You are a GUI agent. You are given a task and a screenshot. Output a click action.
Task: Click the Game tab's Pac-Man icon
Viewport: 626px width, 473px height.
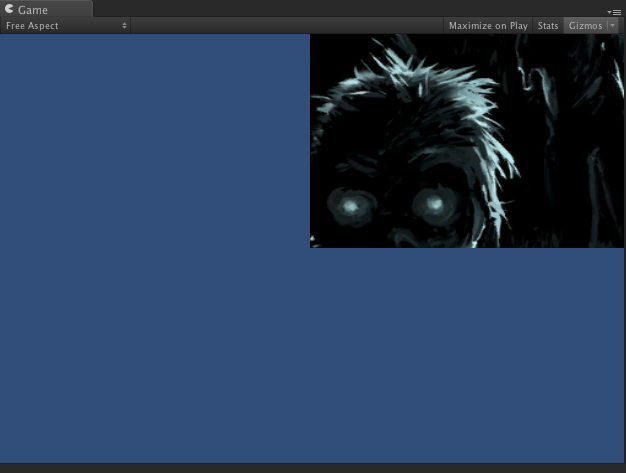[9, 9]
